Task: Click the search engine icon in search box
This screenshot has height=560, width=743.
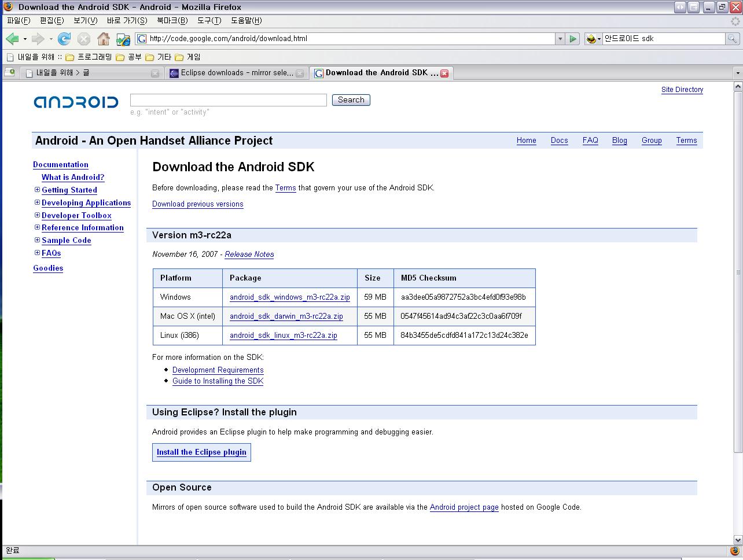Action: point(591,39)
